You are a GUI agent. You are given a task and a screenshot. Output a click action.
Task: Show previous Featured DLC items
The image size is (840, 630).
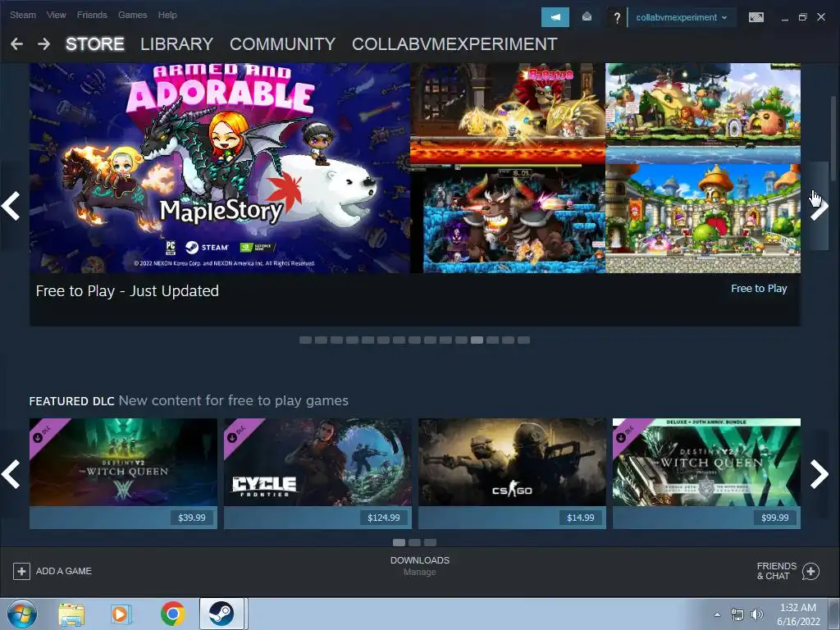[11, 474]
